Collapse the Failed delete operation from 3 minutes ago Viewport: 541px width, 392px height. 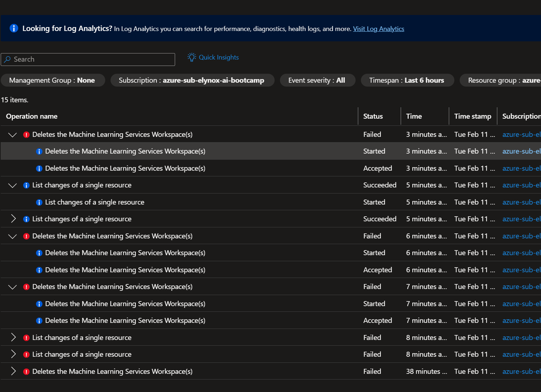pos(12,135)
